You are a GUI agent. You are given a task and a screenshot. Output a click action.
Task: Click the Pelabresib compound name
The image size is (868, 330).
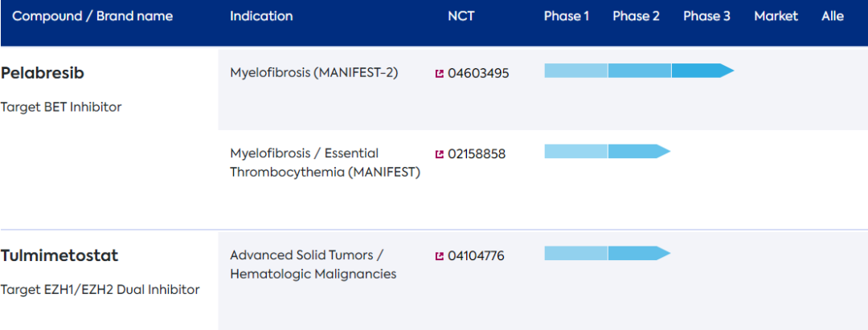point(43,73)
